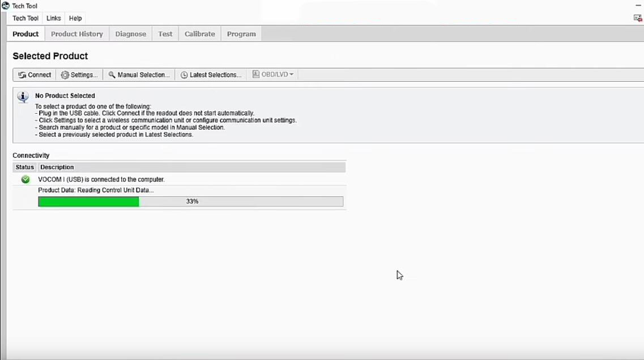The width and height of the screenshot is (644, 360).
Task: Click the Connectivity section label
Action: pos(31,155)
